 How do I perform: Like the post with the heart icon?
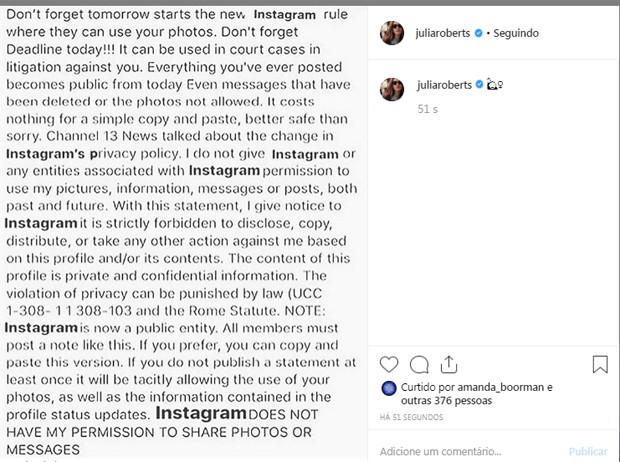[389, 364]
